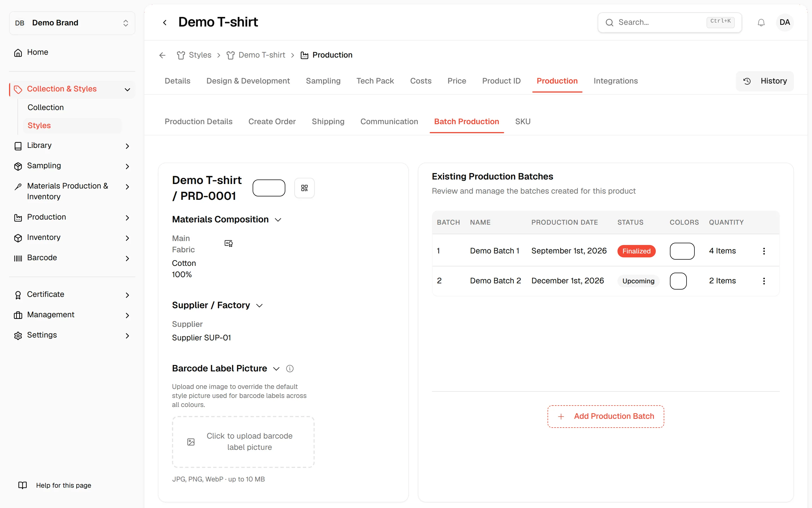Click the Home icon in the sidebar
Image resolution: width=812 pixels, height=508 pixels.
pos(18,52)
